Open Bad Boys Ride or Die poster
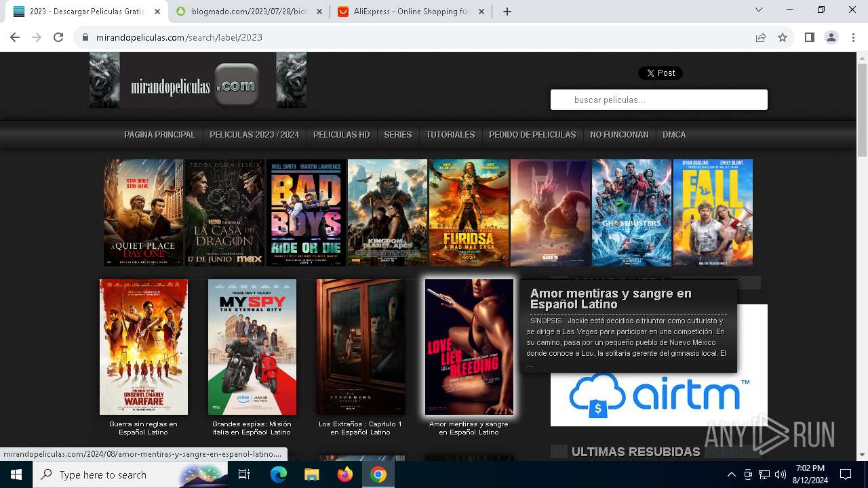Screen dimensions: 868x488 point(306,213)
